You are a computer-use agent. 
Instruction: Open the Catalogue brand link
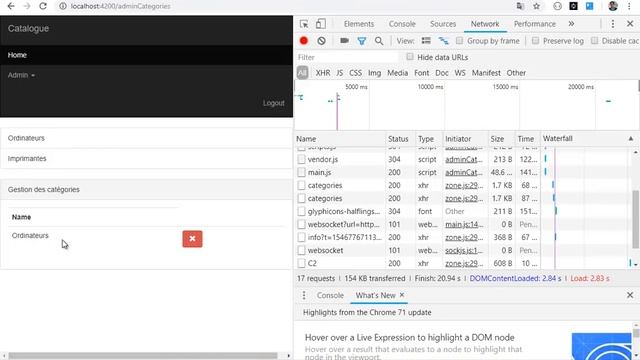pos(28,29)
